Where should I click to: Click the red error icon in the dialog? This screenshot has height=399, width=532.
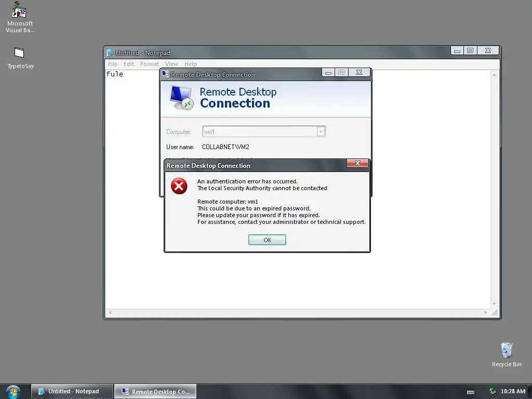179,186
